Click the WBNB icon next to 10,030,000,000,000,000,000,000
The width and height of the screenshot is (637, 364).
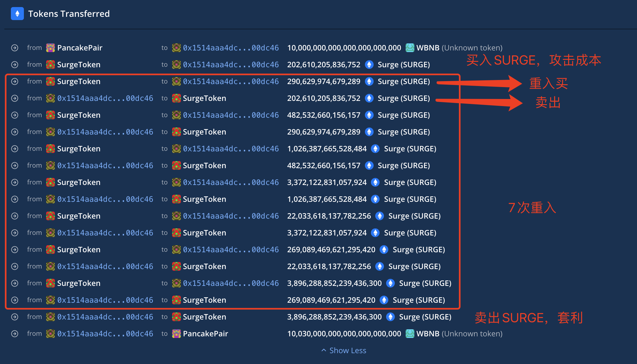[x=410, y=334]
